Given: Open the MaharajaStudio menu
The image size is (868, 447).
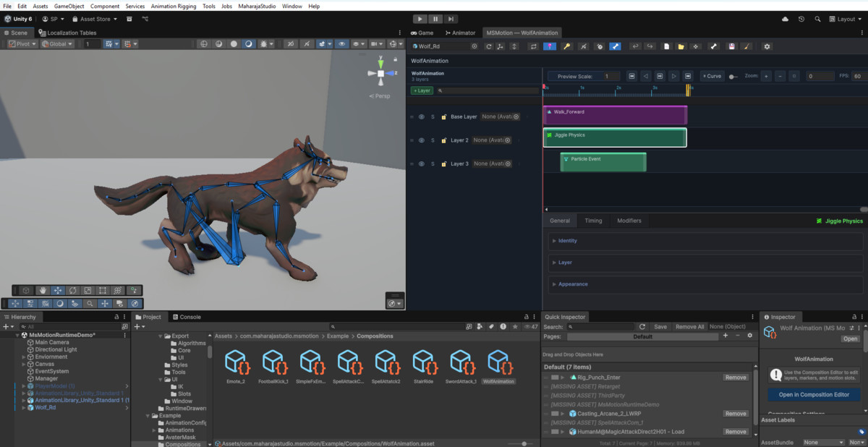Looking at the screenshot, I should [x=257, y=6].
